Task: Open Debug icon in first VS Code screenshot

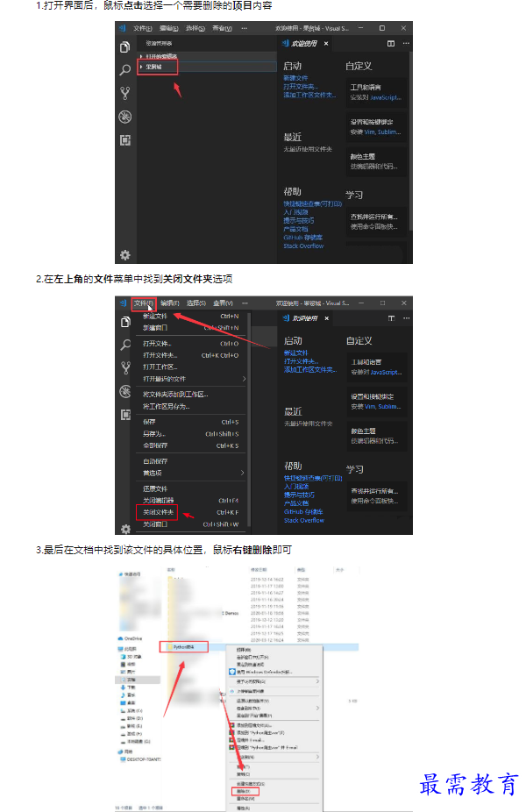Action: pos(124,117)
